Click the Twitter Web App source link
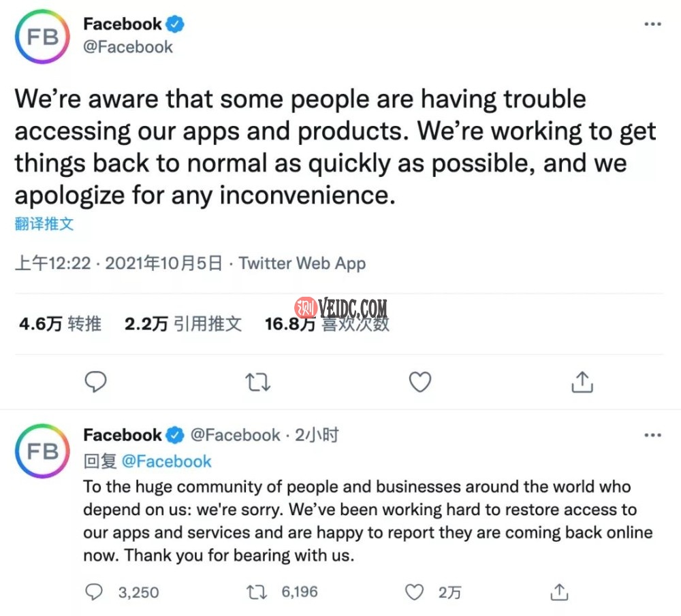This screenshot has height=616, width=681. [x=302, y=263]
